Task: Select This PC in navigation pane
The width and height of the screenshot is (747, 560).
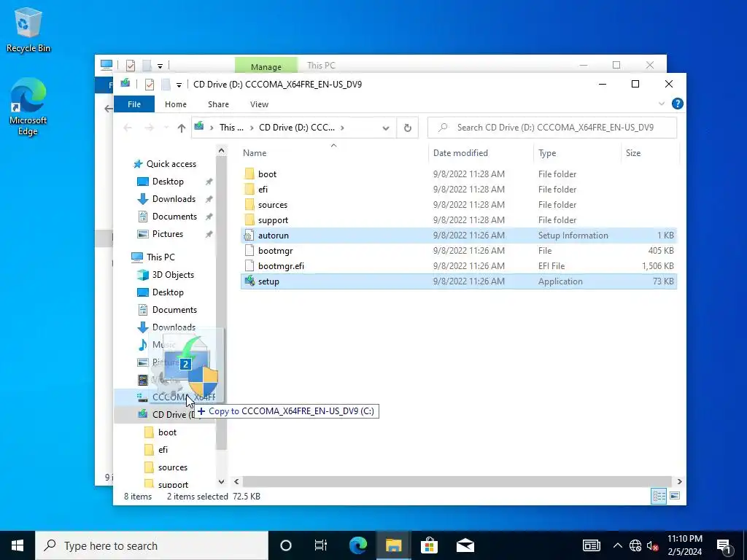Action: pyautogui.click(x=153, y=257)
